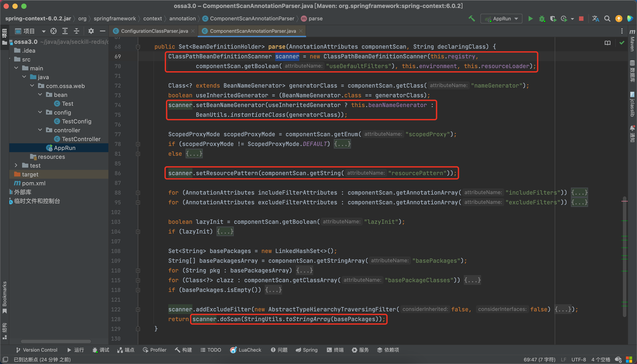
Task: Click the green Run button
Action: 530,19
